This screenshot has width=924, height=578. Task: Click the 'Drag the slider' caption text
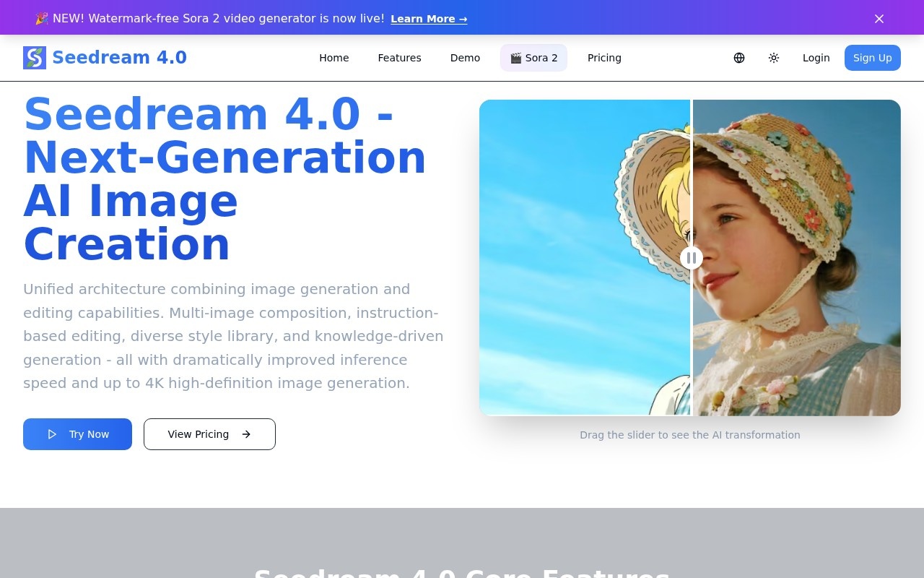click(x=690, y=435)
